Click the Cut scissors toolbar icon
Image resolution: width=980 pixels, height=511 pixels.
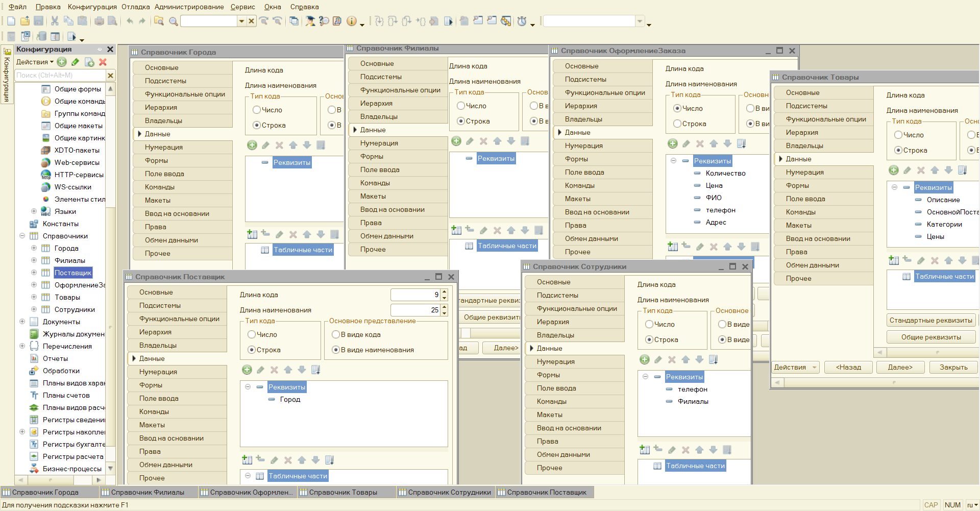[55, 21]
